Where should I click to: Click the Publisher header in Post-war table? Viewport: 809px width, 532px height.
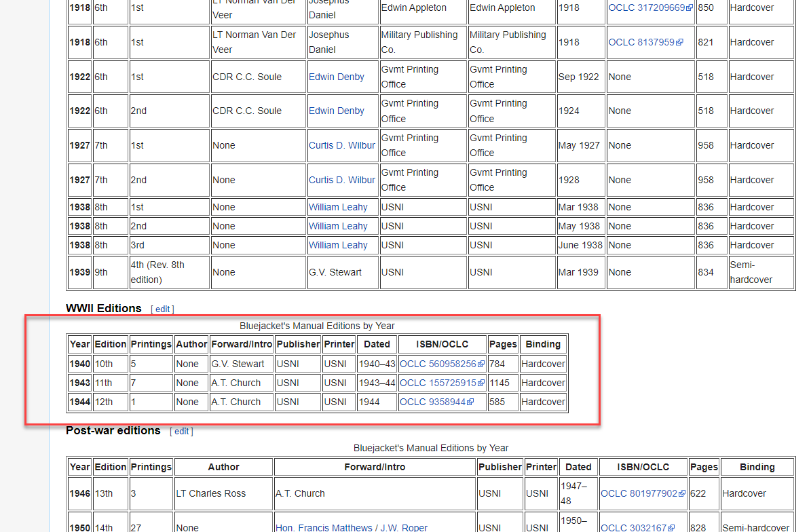[x=500, y=467]
